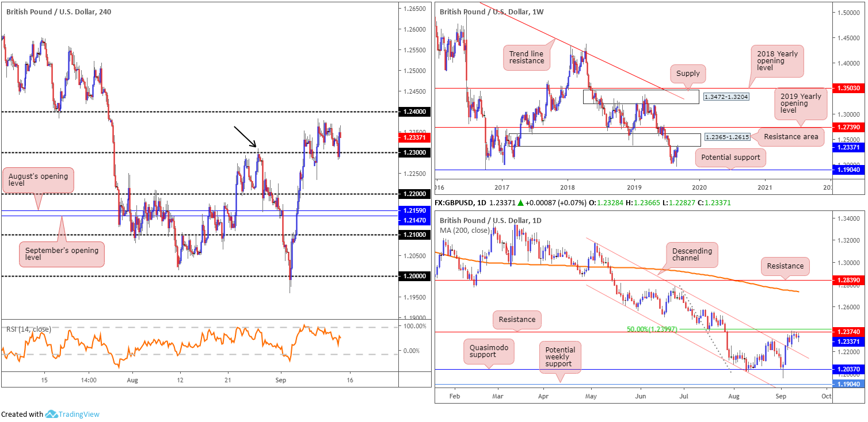The width and height of the screenshot is (868, 422).
Task: Click the 'RSI (14, close)' indicator label
Action: coord(28,329)
